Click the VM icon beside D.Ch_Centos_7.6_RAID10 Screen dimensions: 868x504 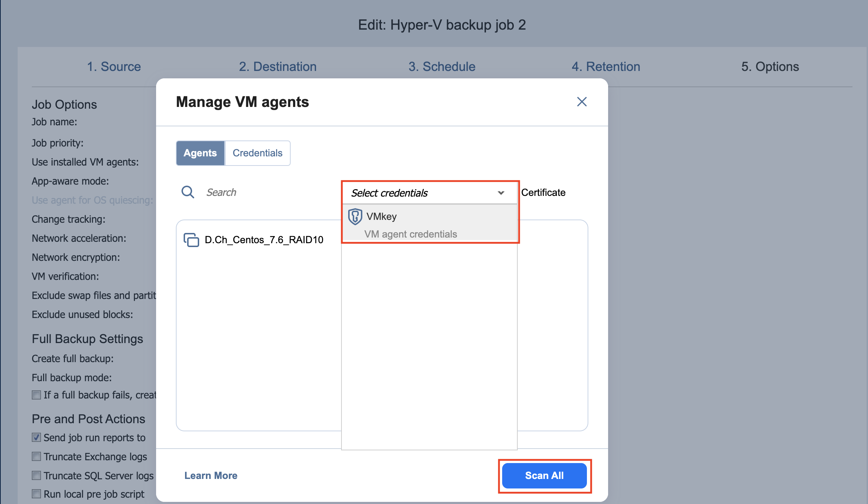(191, 240)
